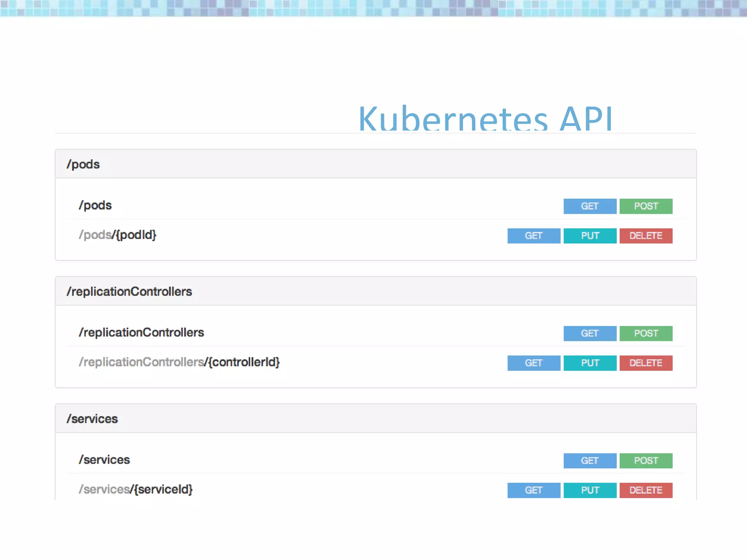Click PUT button for /pods/{podId}
The width and height of the screenshot is (747, 560).
coord(590,236)
